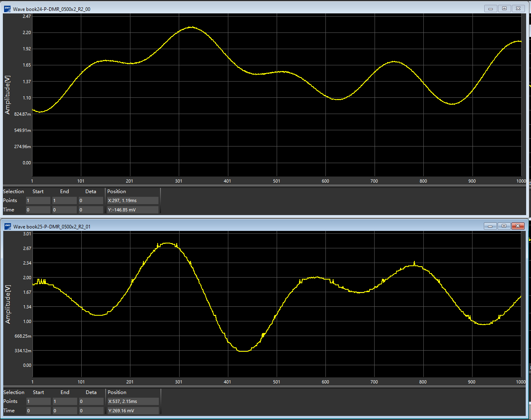Click the Deta column header in Wave book24
This screenshot has width=531, height=420.
91,192
